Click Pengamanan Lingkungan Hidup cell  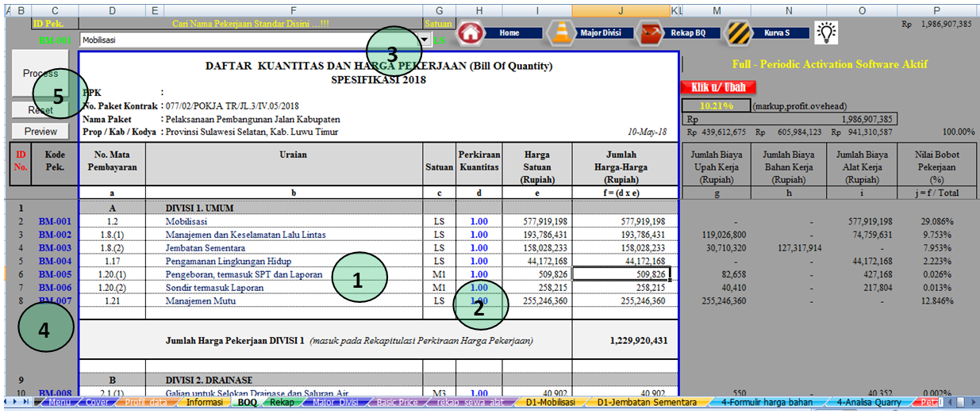pos(285,262)
